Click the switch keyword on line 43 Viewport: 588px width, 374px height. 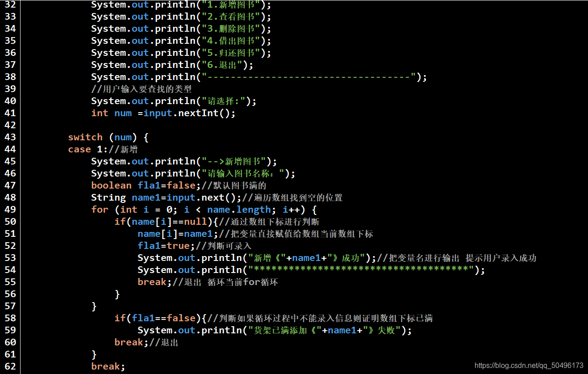click(x=85, y=137)
